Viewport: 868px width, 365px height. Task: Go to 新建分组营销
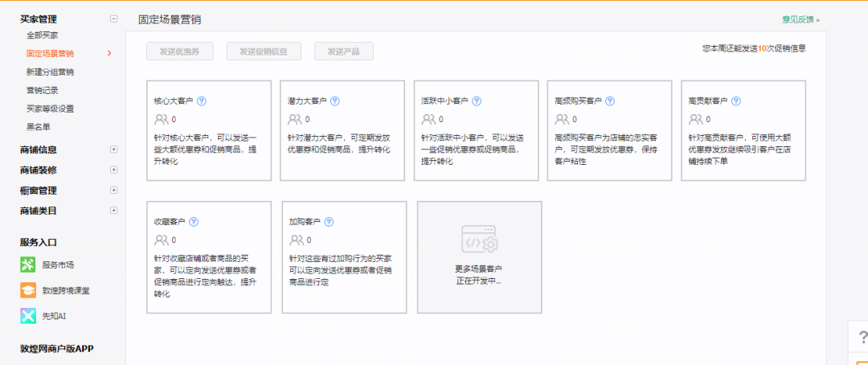point(50,72)
